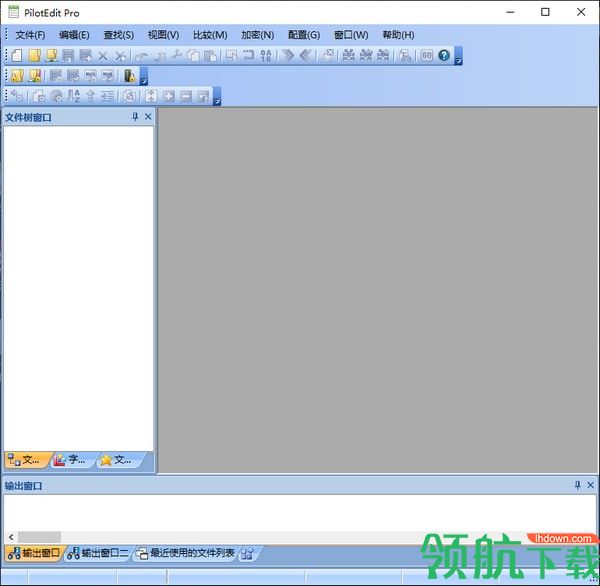Viewport: 600px width, 586px height.
Task: Toggle pin on 输出窗口 panel
Action: (578, 485)
